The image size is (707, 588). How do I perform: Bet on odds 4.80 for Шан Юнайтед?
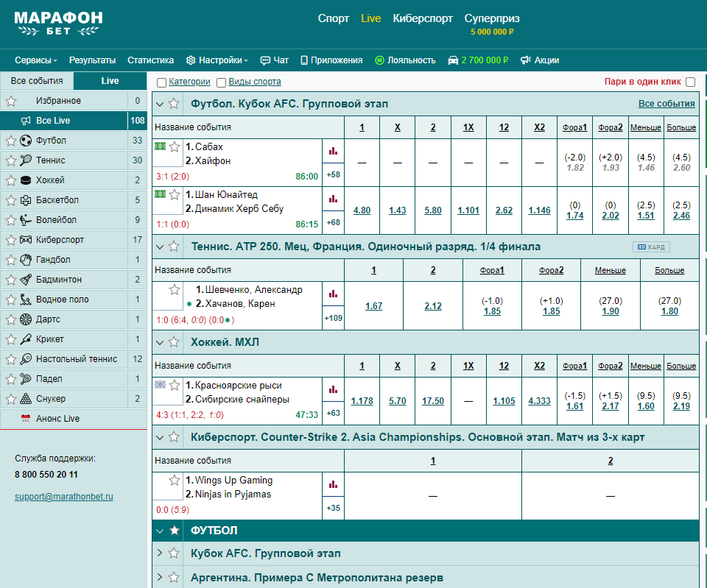(x=362, y=210)
